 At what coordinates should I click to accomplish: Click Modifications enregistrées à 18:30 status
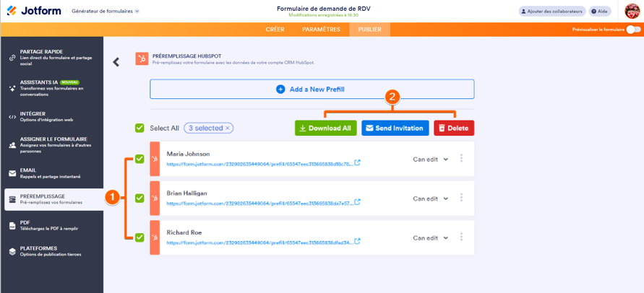point(324,15)
